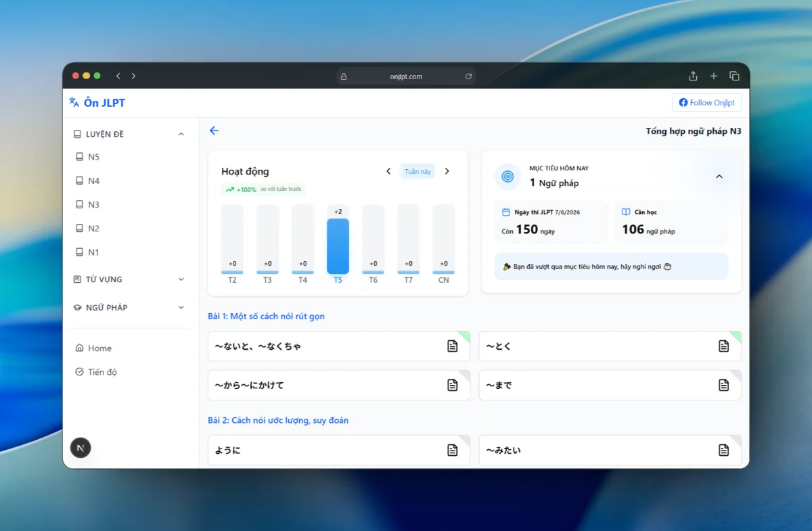Click the round N badge at bottom-left
Screen dimensions: 812x531
(81, 448)
